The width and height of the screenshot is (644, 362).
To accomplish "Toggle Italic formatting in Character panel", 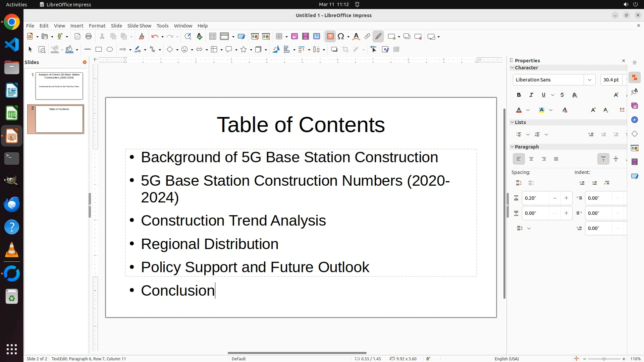I will click(531, 95).
